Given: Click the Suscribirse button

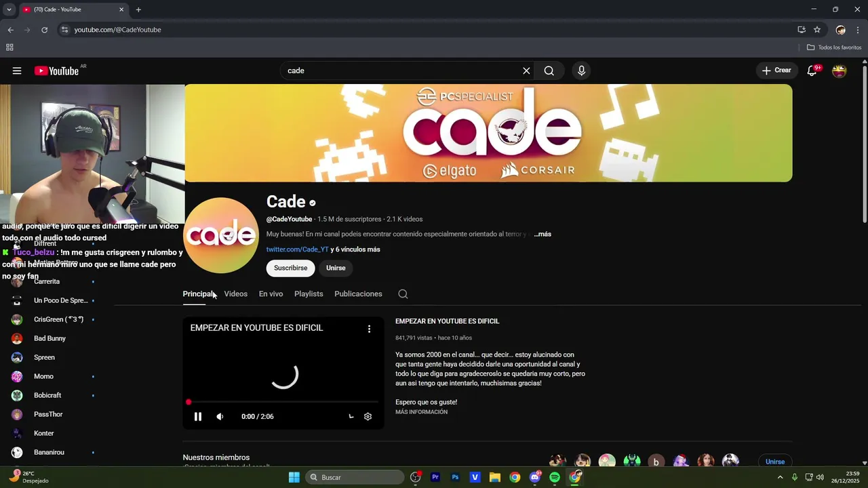Looking at the screenshot, I should click(291, 268).
